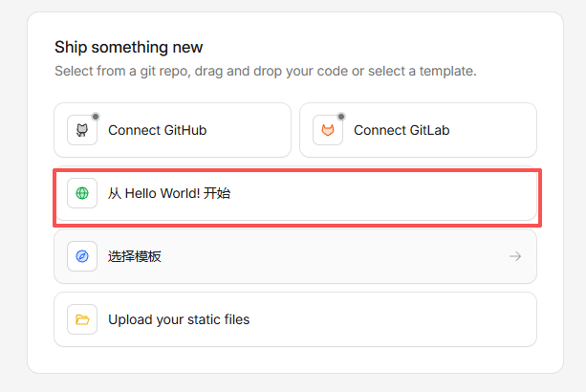Click the green globe icon

(x=82, y=193)
